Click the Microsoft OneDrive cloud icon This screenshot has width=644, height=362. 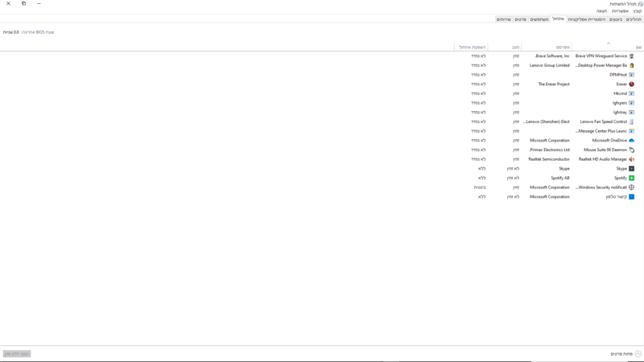pyautogui.click(x=632, y=141)
